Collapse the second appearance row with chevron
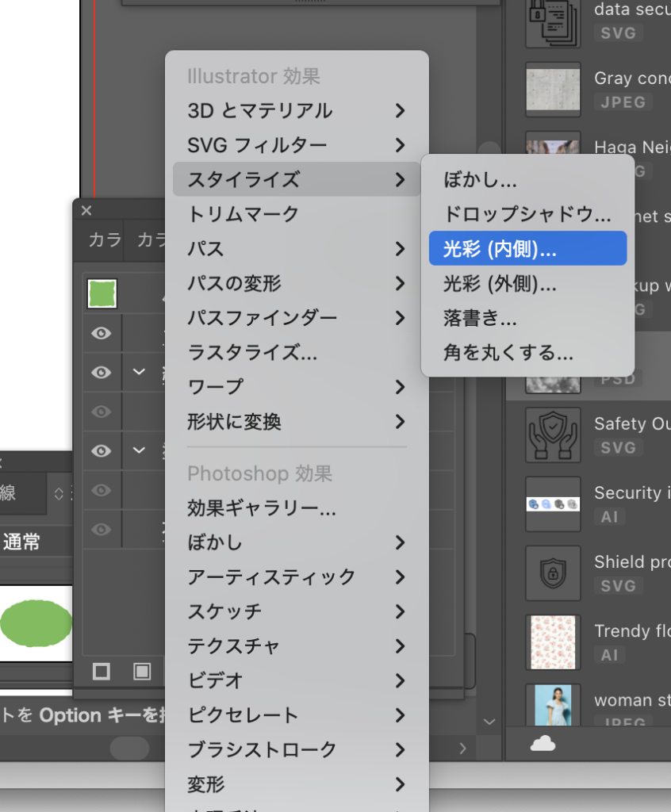Screen dimensions: 671x812 (140, 372)
